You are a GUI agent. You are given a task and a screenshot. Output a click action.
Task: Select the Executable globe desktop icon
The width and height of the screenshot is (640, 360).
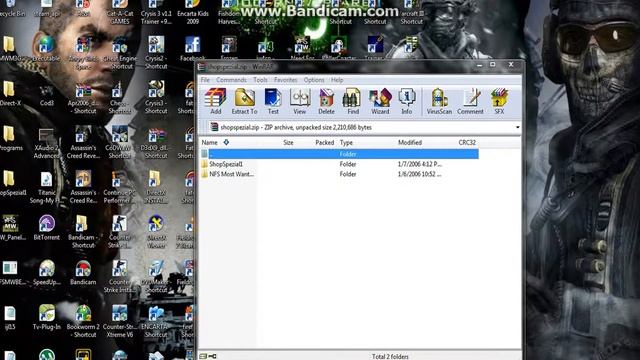click(47, 49)
